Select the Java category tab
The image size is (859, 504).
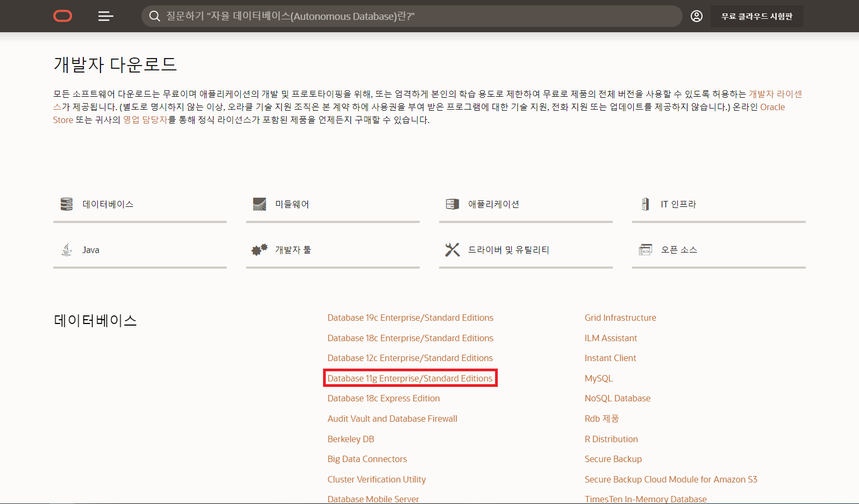[140, 251]
